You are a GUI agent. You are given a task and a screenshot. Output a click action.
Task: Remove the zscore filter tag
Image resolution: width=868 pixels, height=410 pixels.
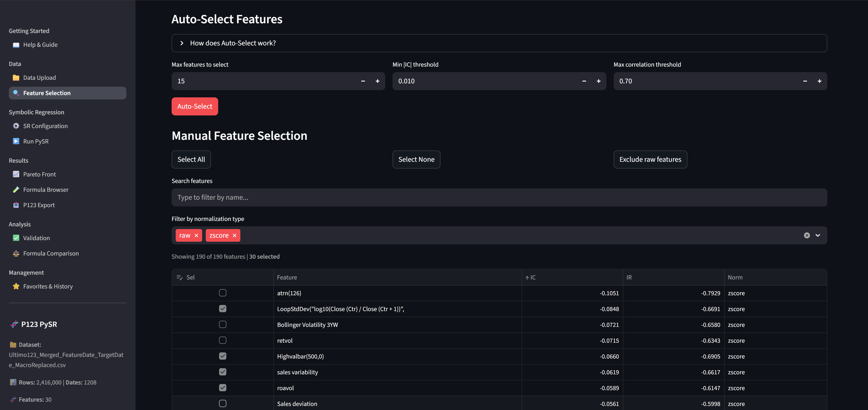point(234,236)
